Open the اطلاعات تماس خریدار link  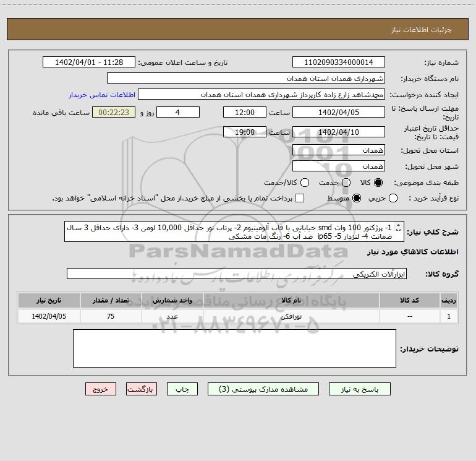[102, 95]
